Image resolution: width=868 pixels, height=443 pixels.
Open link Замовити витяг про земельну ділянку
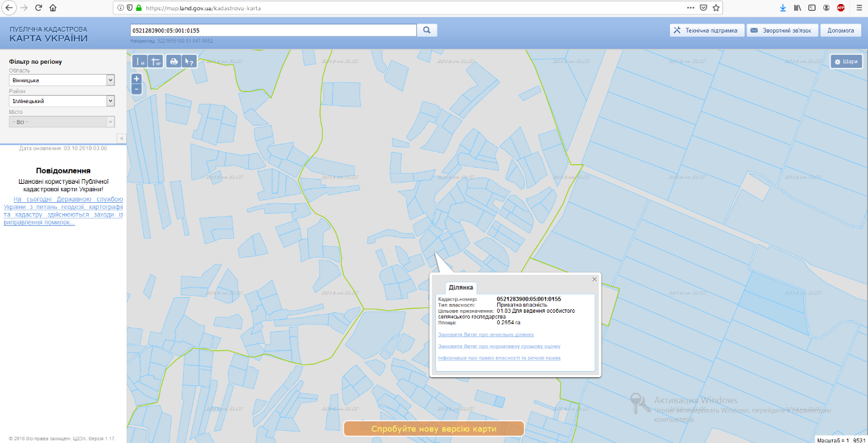pos(486,334)
